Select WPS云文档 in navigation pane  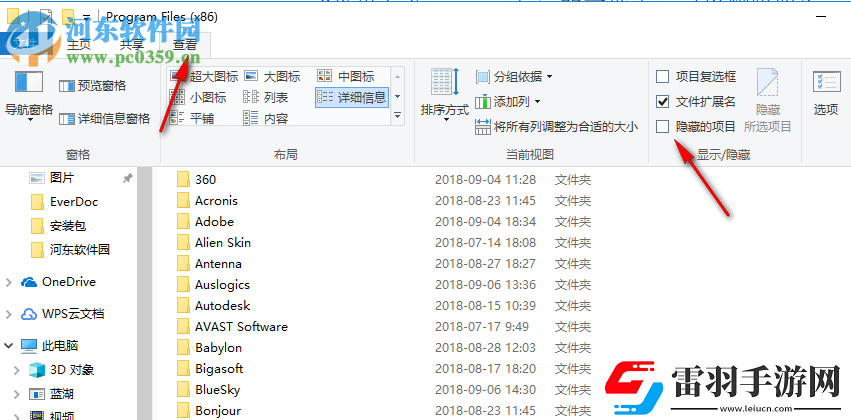pos(63,314)
